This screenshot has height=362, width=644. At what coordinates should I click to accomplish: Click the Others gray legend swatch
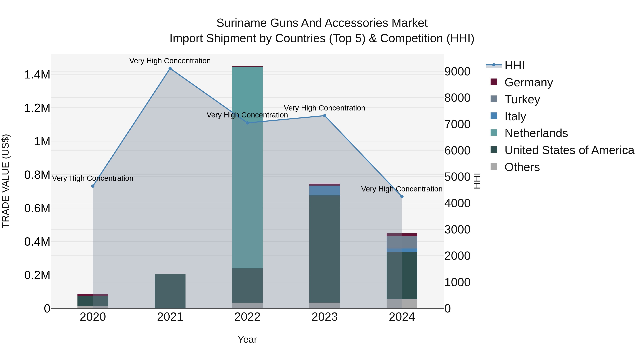[494, 167]
